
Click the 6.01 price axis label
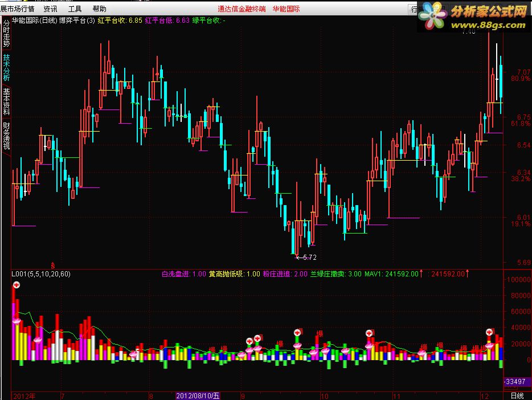(x=523, y=217)
